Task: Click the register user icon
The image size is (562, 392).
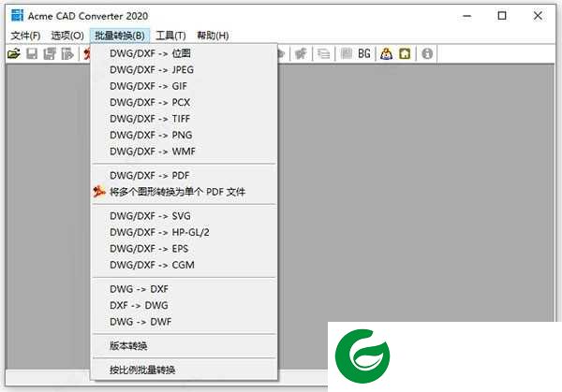Action: (x=386, y=54)
